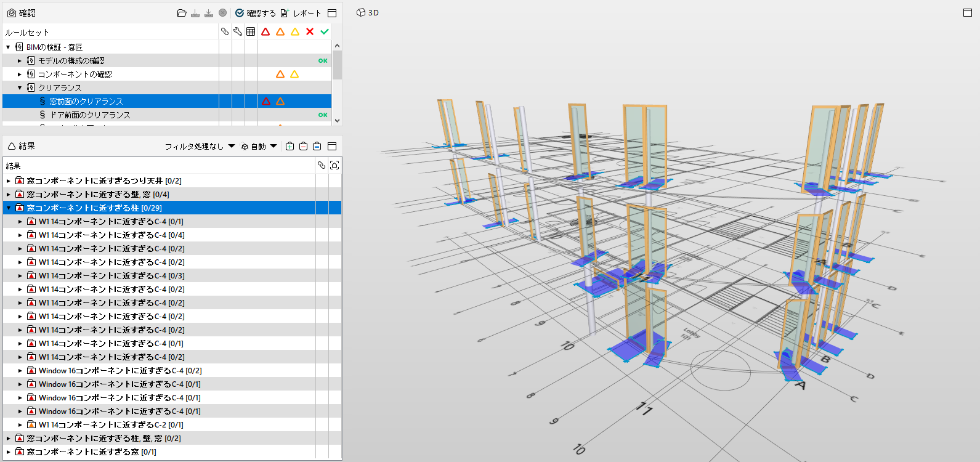Click the wrench parameters column icon

click(238, 31)
